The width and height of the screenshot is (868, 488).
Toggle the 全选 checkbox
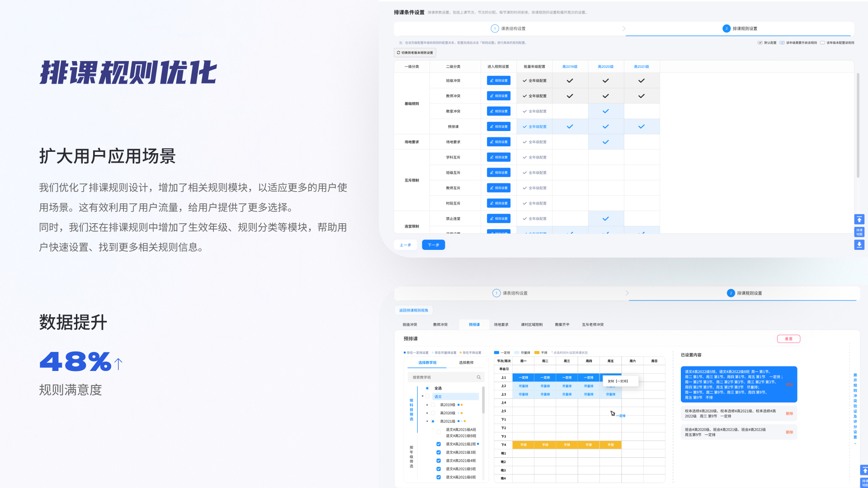427,388
